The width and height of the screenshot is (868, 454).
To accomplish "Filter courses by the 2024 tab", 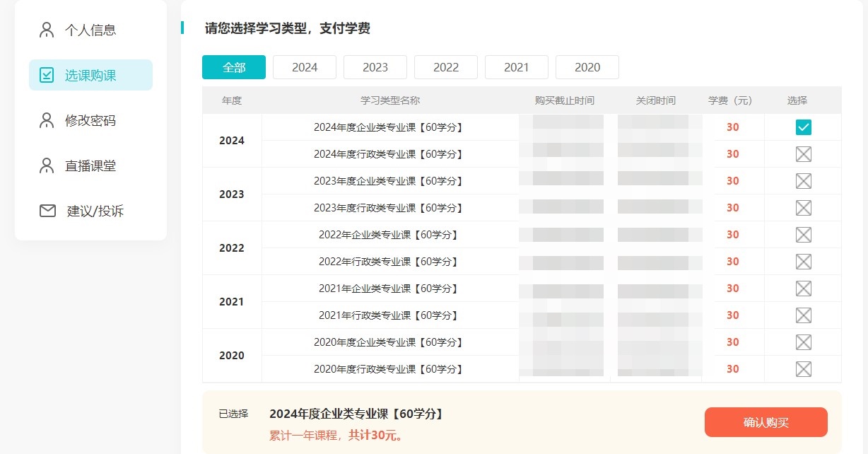I will tap(305, 67).
